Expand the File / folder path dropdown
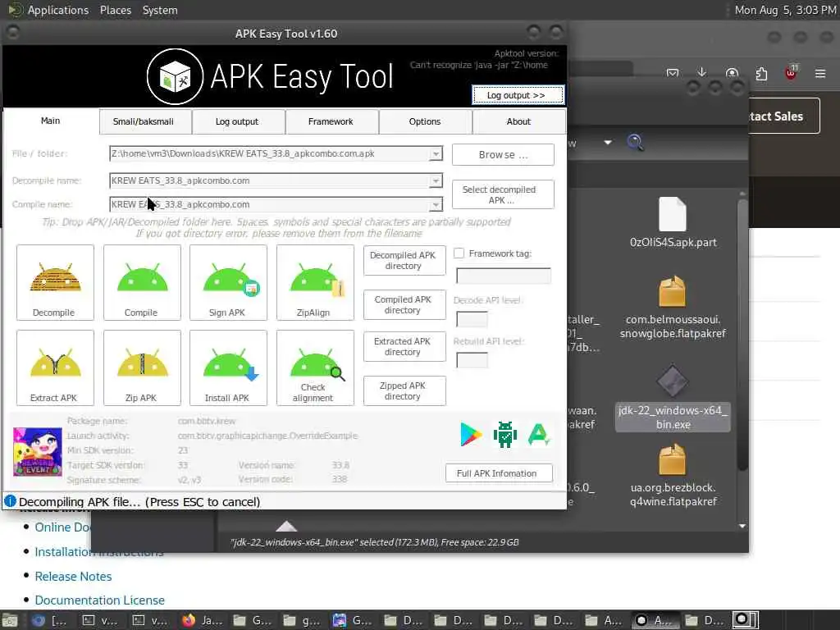The height and width of the screenshot is (630, 840). click(x=436, y=153)
